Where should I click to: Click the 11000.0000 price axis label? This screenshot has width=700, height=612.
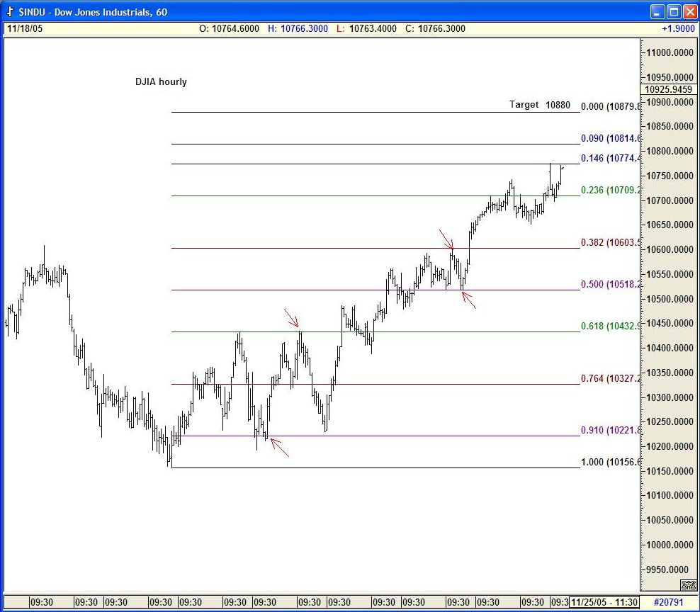670,52
